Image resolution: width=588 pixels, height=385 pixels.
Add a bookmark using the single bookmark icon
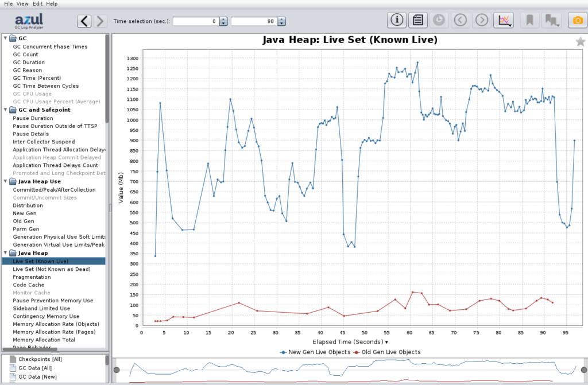pos(529,20)
